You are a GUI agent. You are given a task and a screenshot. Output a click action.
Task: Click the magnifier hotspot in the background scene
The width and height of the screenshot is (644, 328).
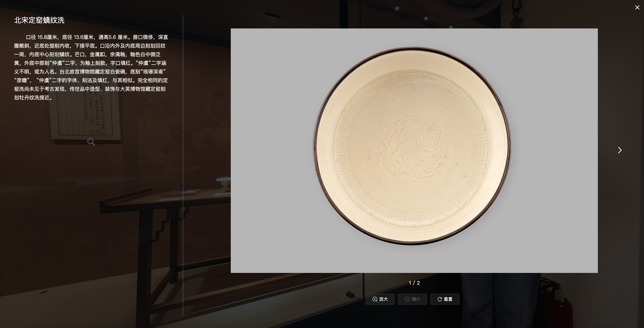click(x=91, y=142)
